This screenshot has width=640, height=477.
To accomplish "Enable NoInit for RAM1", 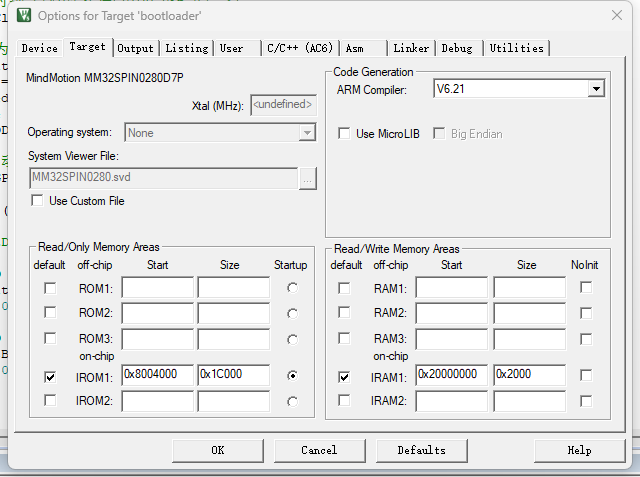I will click(586, 287).
